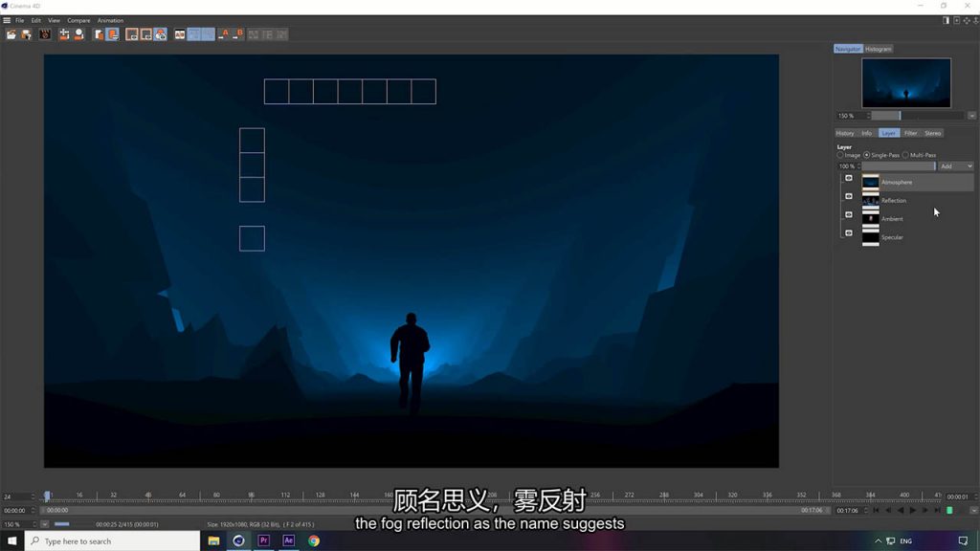Toggle the first blue-highlighted compare mode icon

pyautogui.click(x=194, y=34)
